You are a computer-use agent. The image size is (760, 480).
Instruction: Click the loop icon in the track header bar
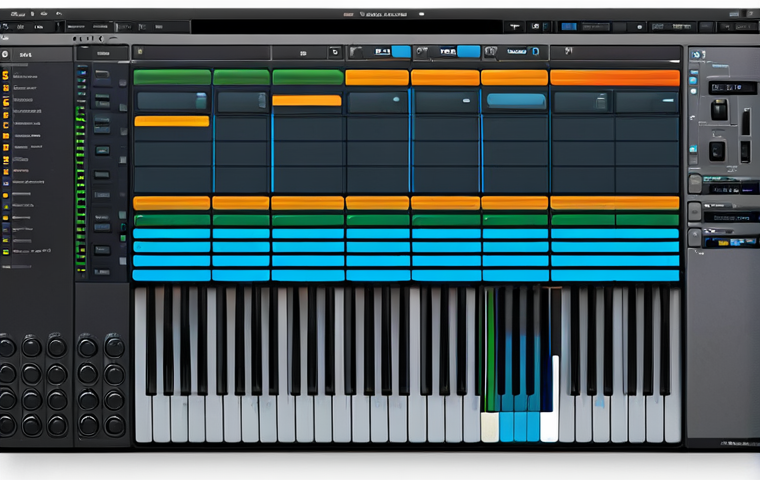[335, 52]
